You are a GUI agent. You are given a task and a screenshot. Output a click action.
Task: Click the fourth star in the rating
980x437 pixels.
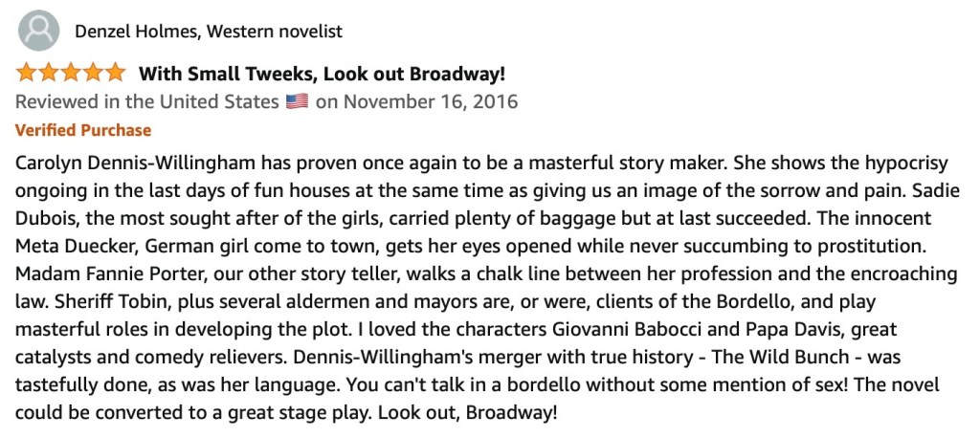point(93,74)
